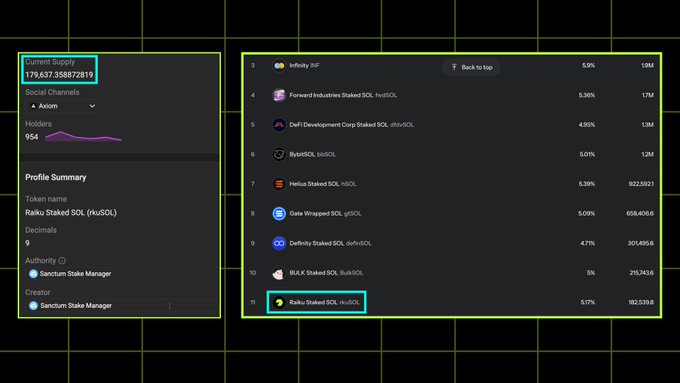Select the BULK Staked SOL name
The height and width of the screenshot is (383, 680).
326,273
